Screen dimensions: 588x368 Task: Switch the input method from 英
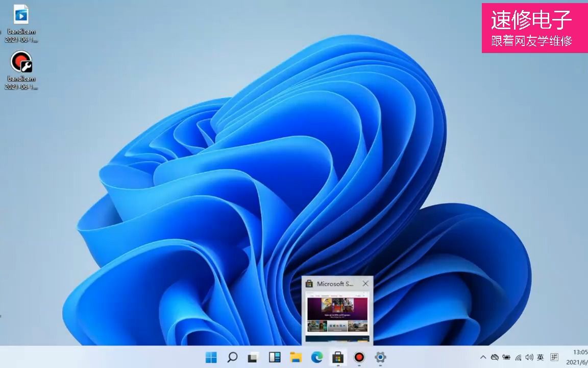[x=542, y=358]
